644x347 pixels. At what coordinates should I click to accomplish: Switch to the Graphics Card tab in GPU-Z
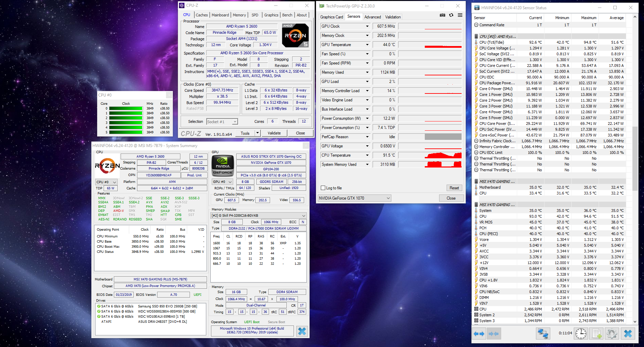point(331,17)
